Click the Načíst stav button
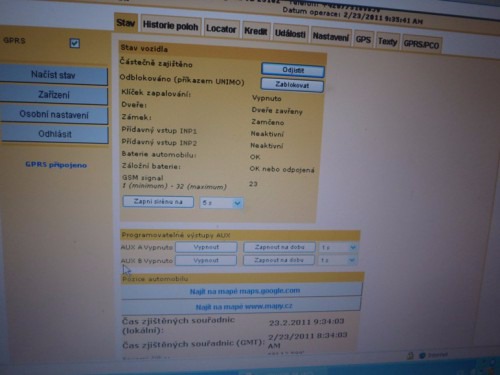The height and width of the screenshot is (375, 500). click(54, 75)
